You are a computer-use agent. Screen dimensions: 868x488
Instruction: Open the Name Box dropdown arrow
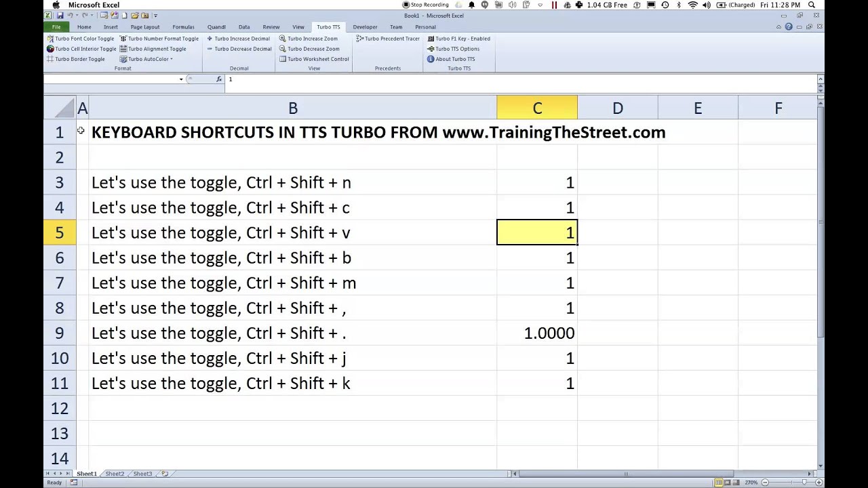(181, 79)
